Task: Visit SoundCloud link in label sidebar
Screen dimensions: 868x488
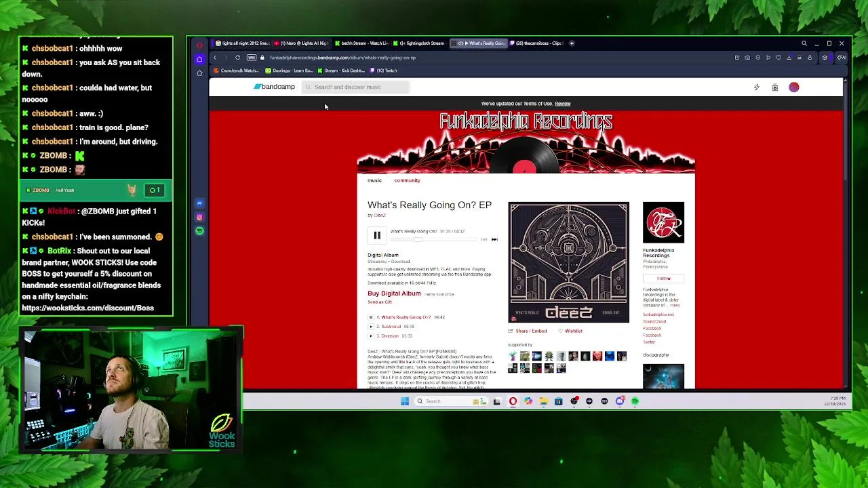Action: pyautogui.click(x=654, y=321)
